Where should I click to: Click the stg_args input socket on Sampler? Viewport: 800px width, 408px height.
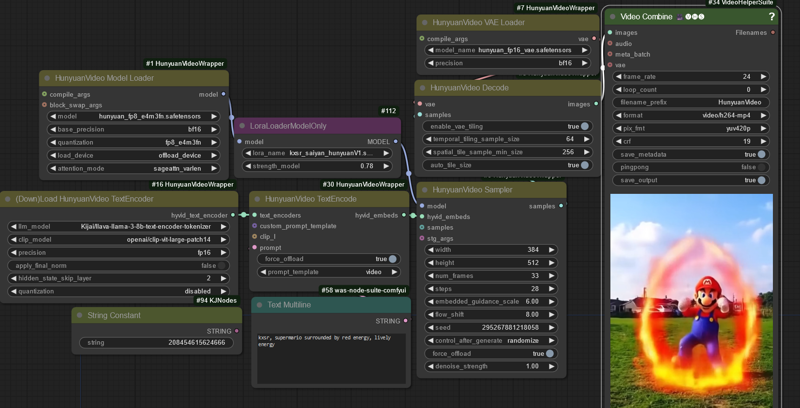pyautogui.click(x=422, y=238)
